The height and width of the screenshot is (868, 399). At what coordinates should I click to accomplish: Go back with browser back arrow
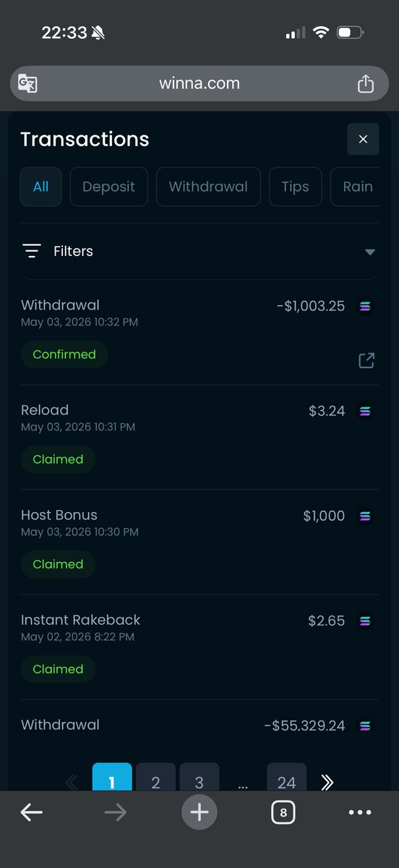31,812
